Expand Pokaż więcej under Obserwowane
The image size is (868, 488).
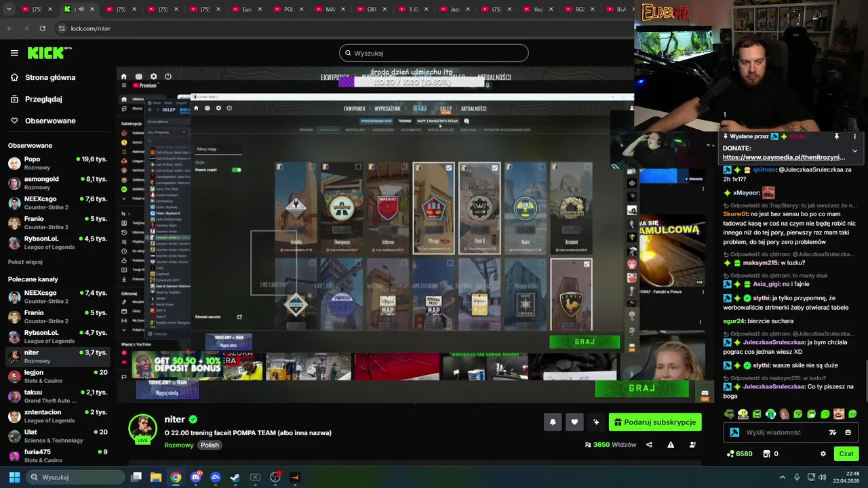[25, 262]
